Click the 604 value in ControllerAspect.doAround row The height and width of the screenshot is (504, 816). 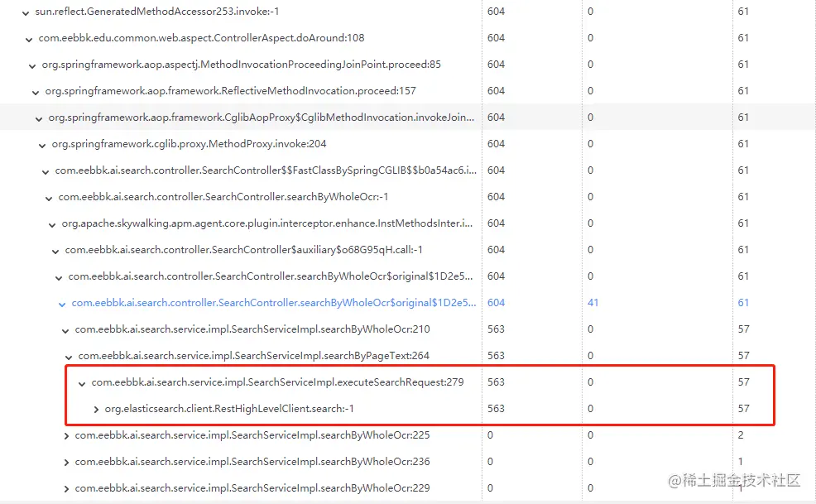496,38
